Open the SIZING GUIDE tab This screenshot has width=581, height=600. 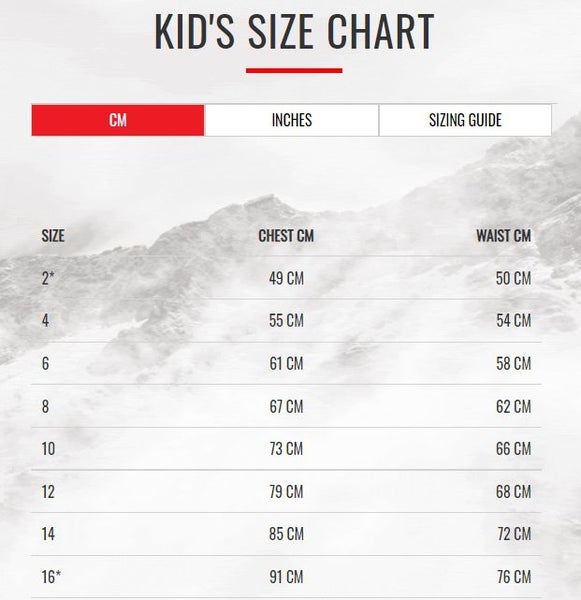[x=465, y=120]
